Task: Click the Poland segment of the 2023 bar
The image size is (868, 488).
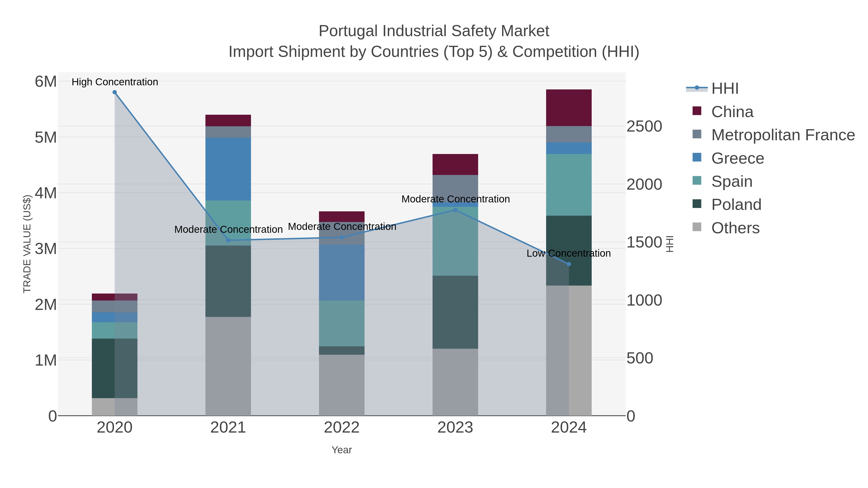Action: click(455, 312)
